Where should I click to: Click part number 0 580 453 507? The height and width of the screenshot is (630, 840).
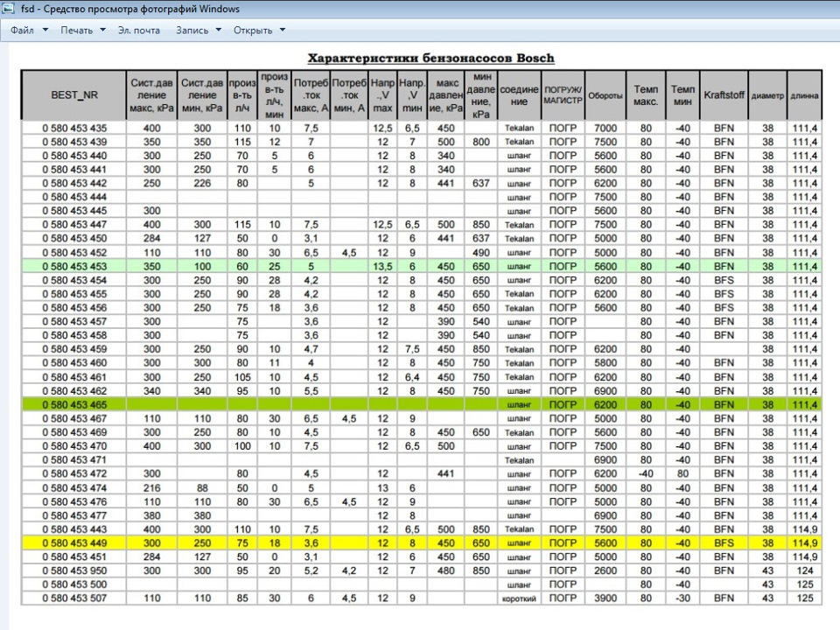pyautogui.click(x=74, y=598)
